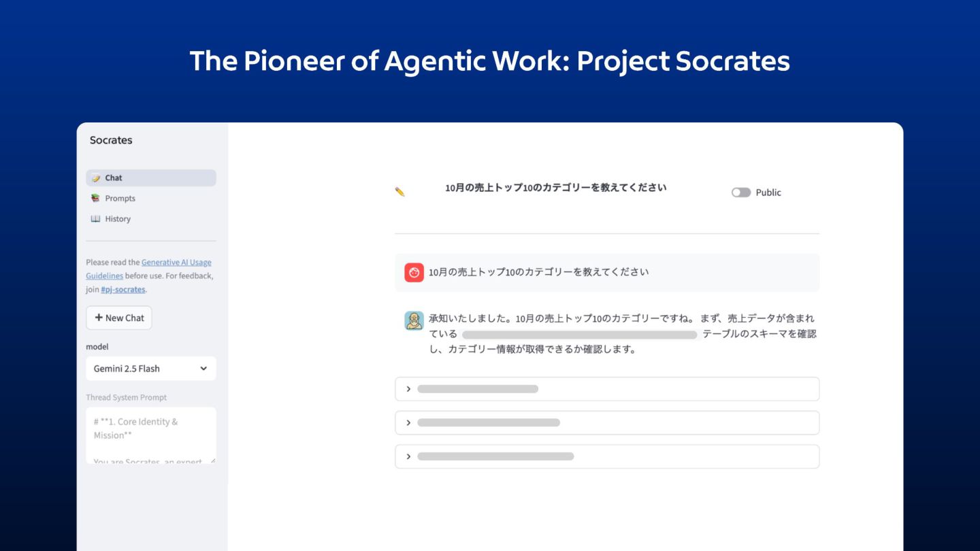Click the pencil edit icon beside chat title

pyautogui.click(x=399, y=193)
